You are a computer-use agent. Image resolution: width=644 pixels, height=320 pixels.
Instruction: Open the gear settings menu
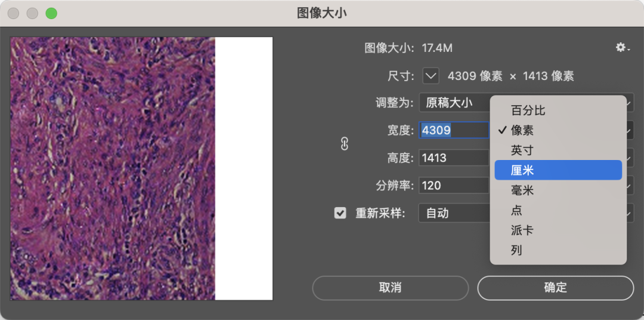[622, 48]
